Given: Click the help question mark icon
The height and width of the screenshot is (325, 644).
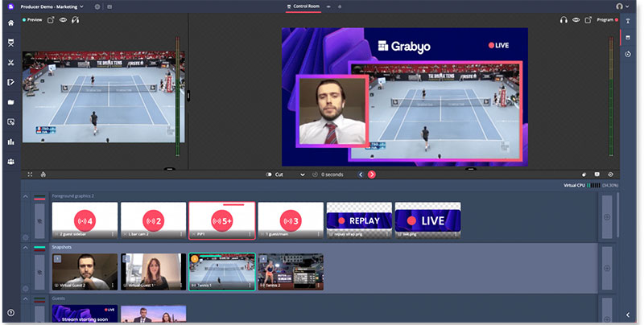Looking at the screenshot, I should pyautogui.click(x=10, y=312).
